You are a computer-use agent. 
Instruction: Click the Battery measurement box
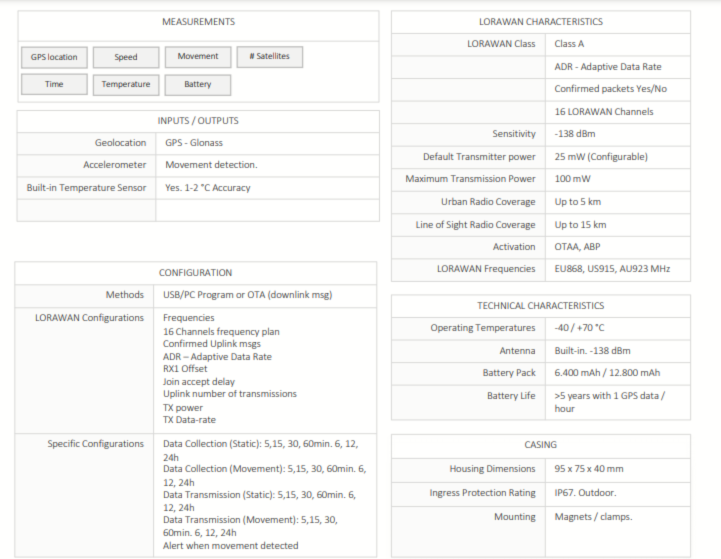198,85
